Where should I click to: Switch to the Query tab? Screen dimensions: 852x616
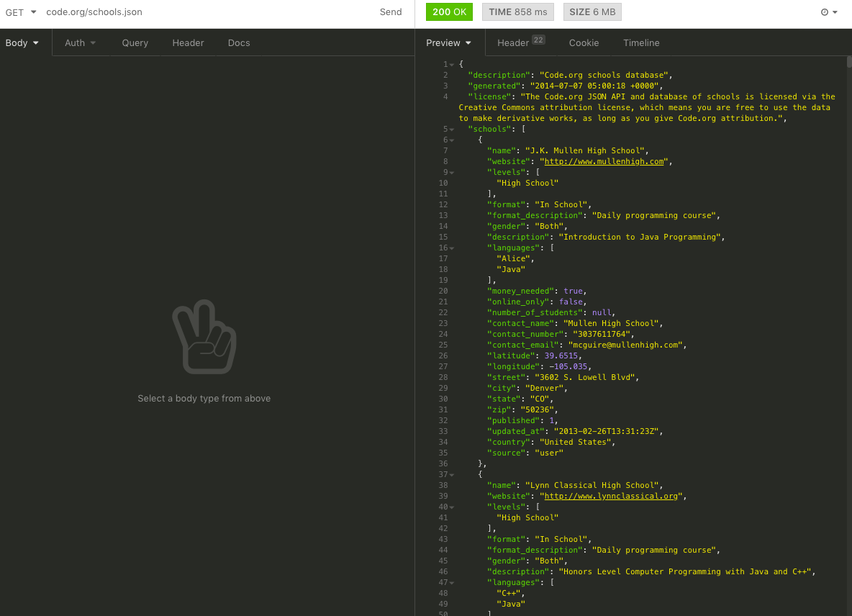[135, 43]
